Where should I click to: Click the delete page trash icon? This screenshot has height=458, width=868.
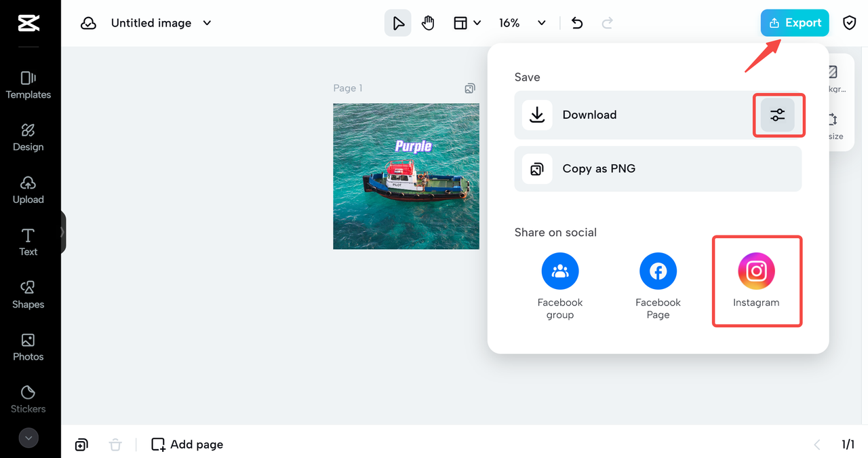[x=115, y=445]
